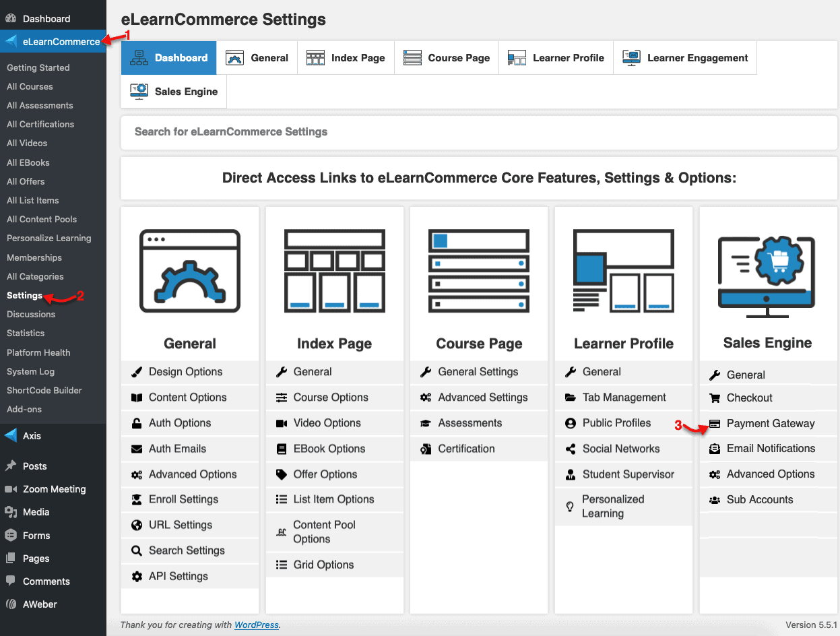Click the shopping cart icon beside Checkout
The image size is (840, 636).
point(715,397)
